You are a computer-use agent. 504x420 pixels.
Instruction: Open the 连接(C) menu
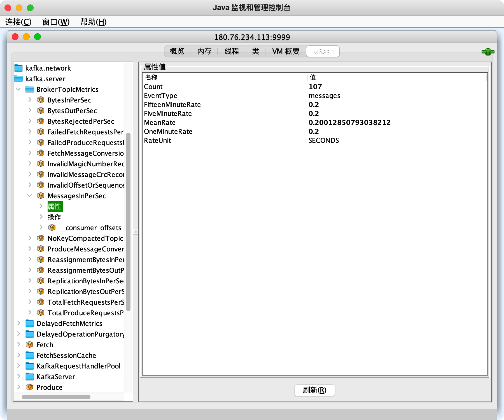tap(18, 22)
